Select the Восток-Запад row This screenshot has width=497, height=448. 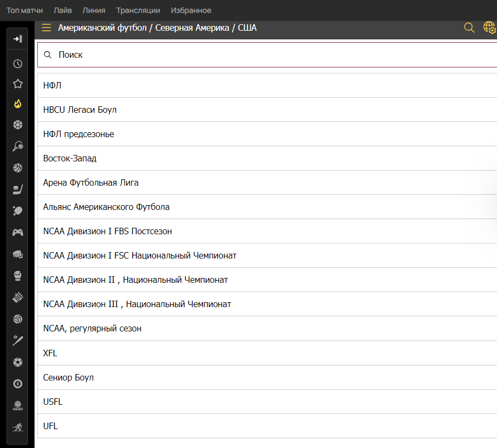(x=267, y=158)
